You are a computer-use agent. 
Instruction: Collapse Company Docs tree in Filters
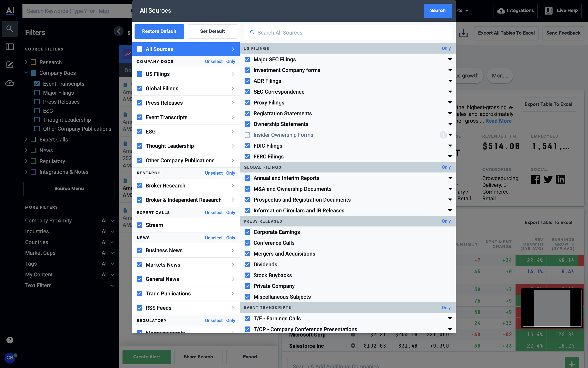point(26,73)
